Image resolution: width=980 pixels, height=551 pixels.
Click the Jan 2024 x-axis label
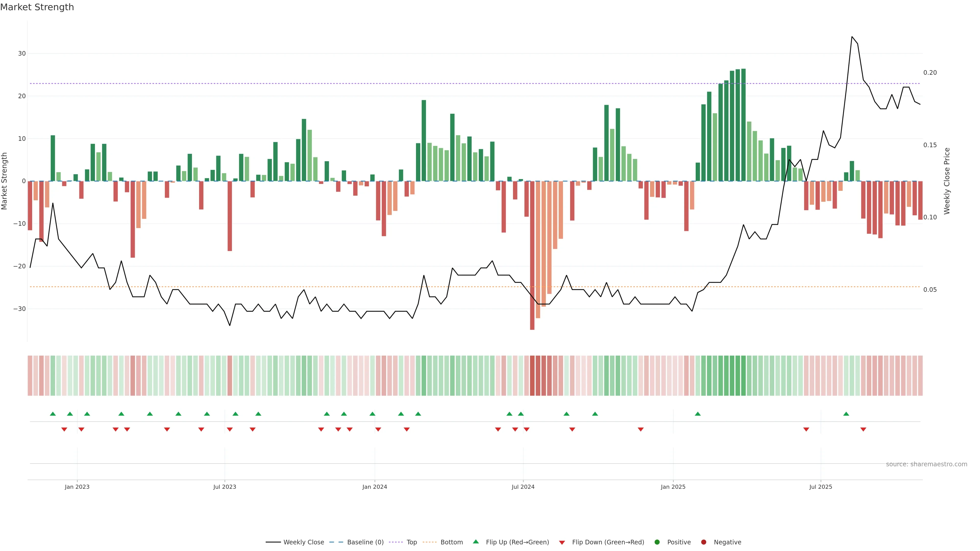[374, 487]
